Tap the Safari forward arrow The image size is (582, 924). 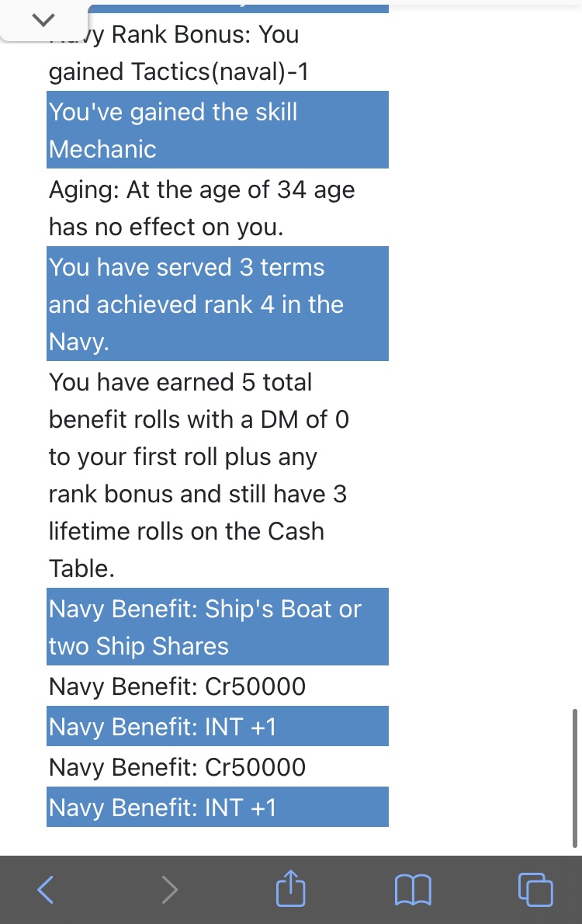tap(169, 889)
